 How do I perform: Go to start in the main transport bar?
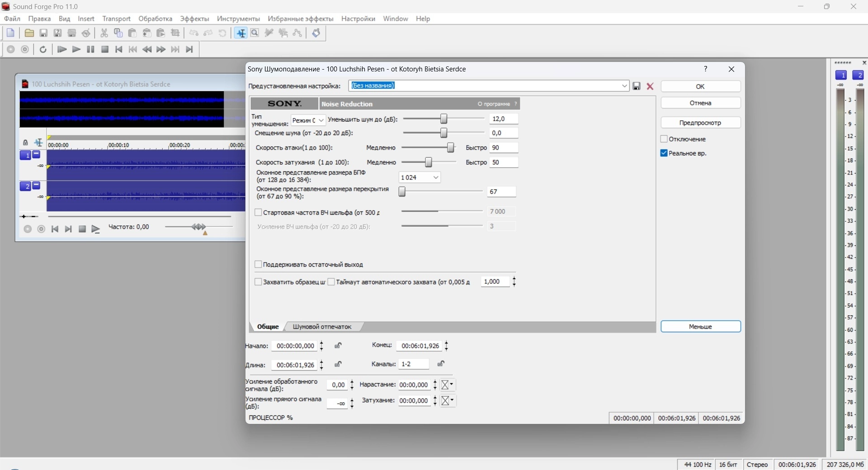point(119,49)
